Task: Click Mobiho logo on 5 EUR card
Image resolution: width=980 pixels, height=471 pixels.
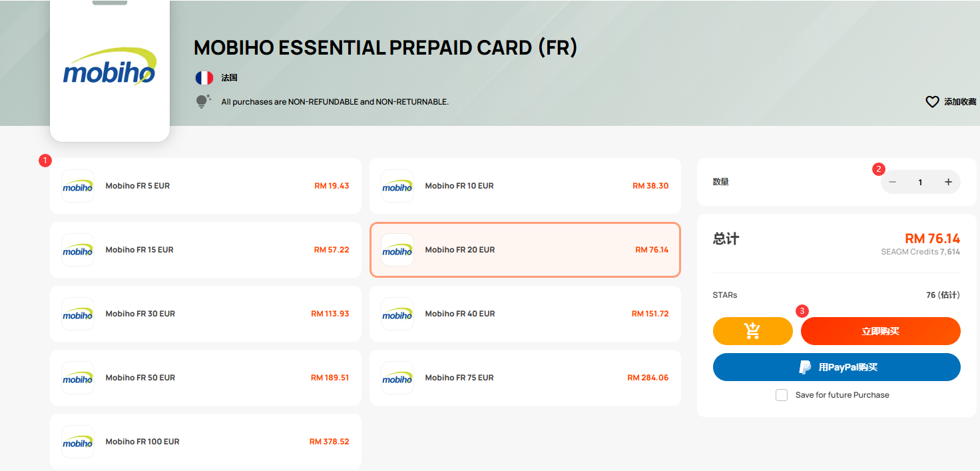Action: pyautogui.click(x=78, y=186)
